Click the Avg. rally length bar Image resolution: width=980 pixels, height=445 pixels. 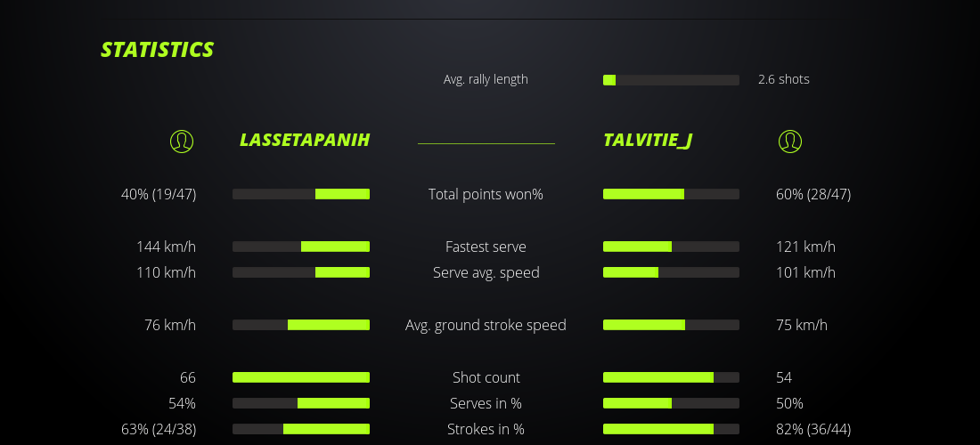coord(671,80)
